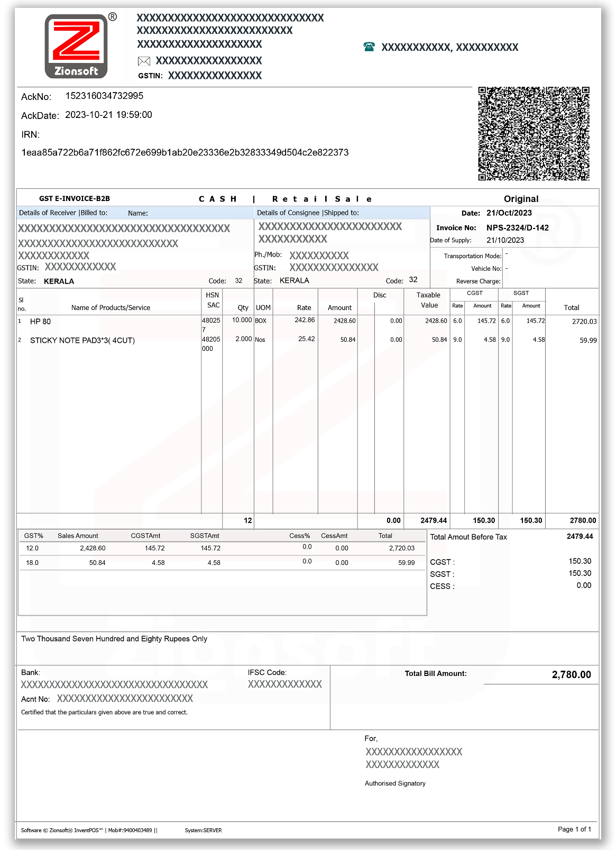This screenshot has height=850, width=616.
Task: Click the 18.0 GST percent row
Action: (x=222, y=563)
